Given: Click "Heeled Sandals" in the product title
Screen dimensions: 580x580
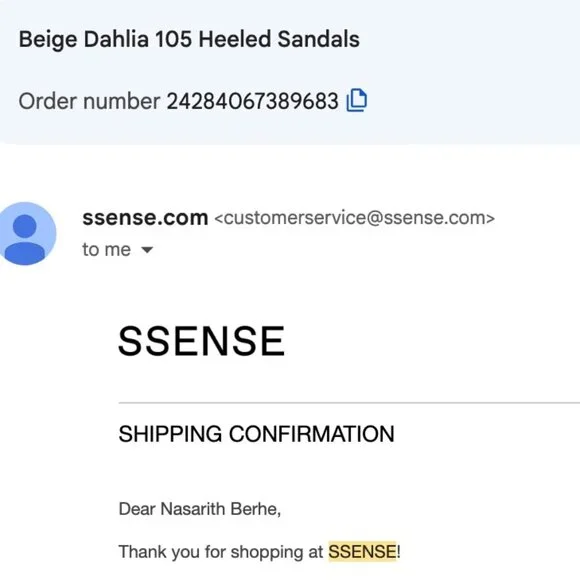Looking at the screenshot, I should (x=279, y=39).
